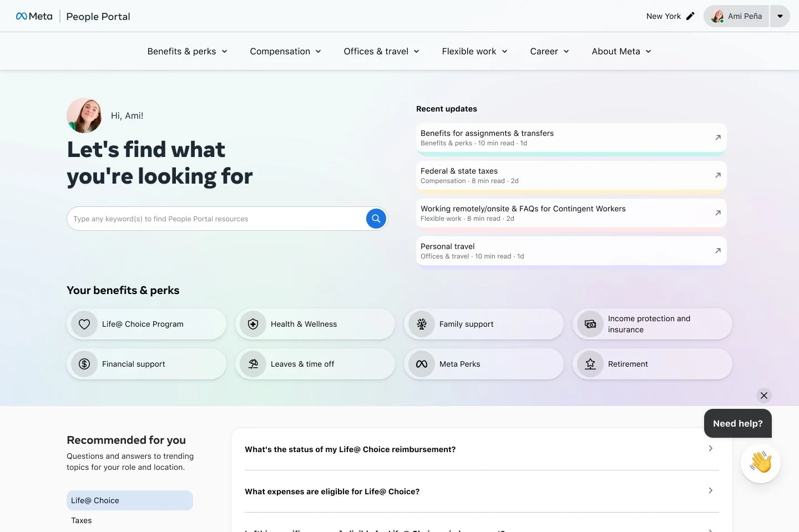Open the waving hand help chat
The height and width of the screenshot is (532, 799).
(x=761, y=463)
